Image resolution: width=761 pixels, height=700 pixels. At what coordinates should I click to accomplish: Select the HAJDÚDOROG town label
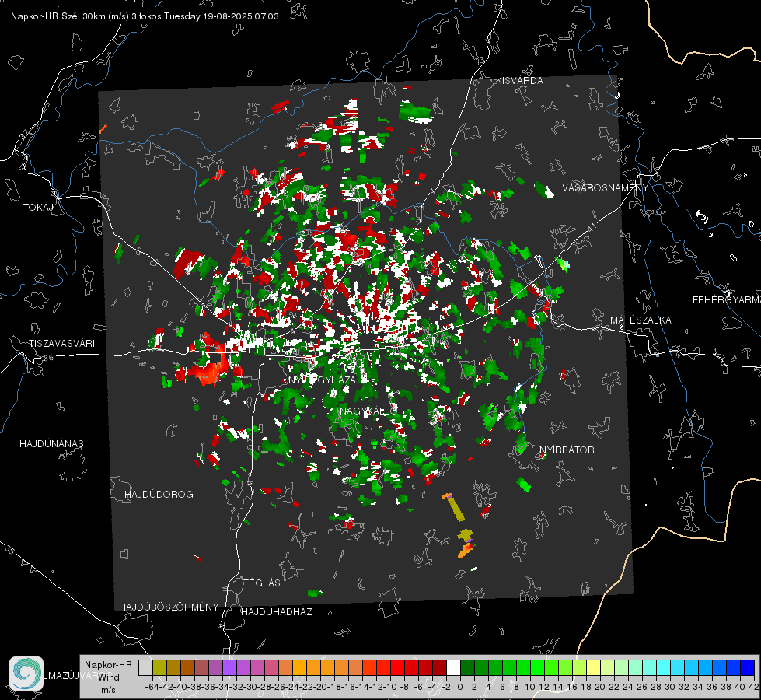159,495
